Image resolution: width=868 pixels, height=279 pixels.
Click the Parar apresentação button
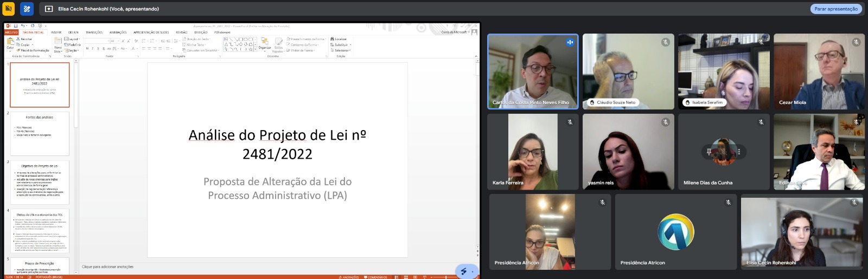coord(836,9)
